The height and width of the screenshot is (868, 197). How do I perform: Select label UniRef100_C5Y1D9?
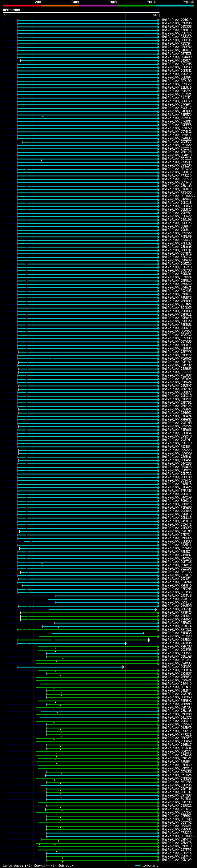[177, 81]
